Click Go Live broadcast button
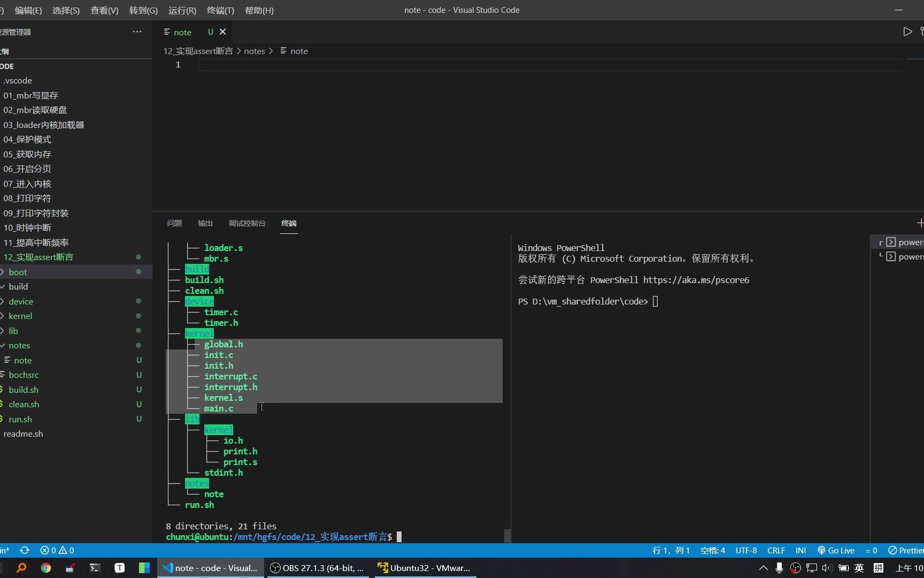 click(836, 550)
